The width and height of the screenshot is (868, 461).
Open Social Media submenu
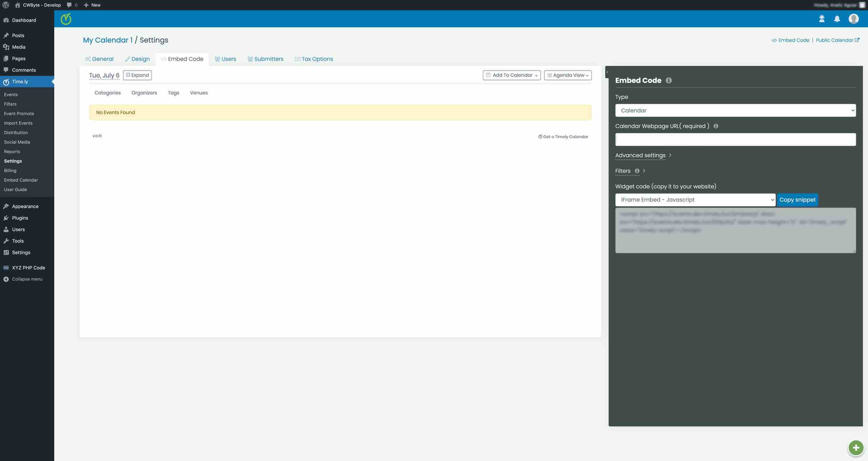[17, 142]
